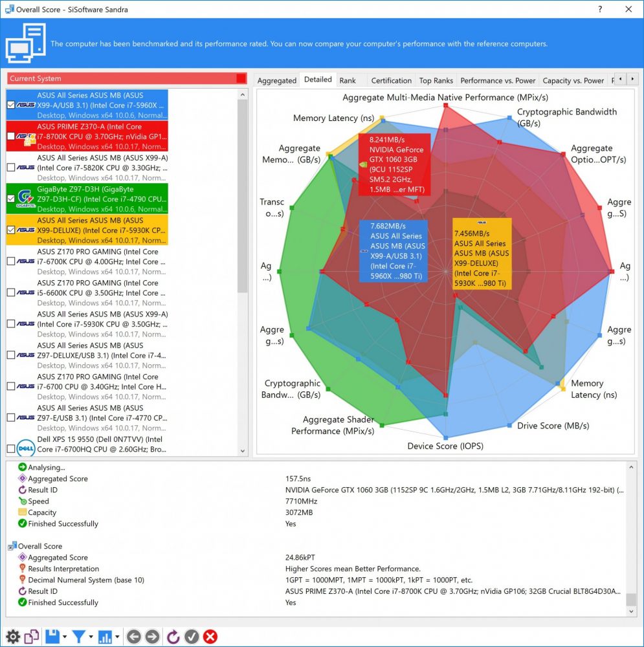Viewport: 644px width, 647px height.
Task: Click the blue save floppy disk icon
Action: (52, 637)
